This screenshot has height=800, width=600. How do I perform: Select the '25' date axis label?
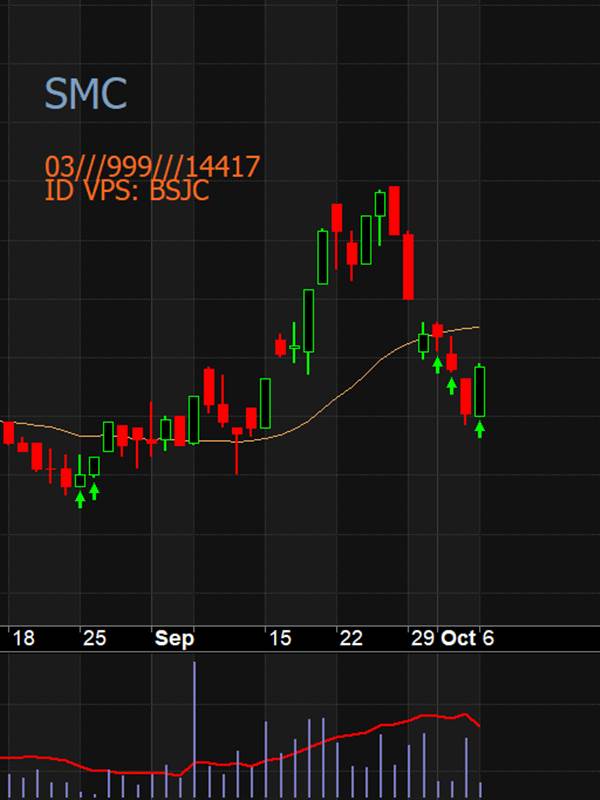pyautogui.click(x=95, y=638)
